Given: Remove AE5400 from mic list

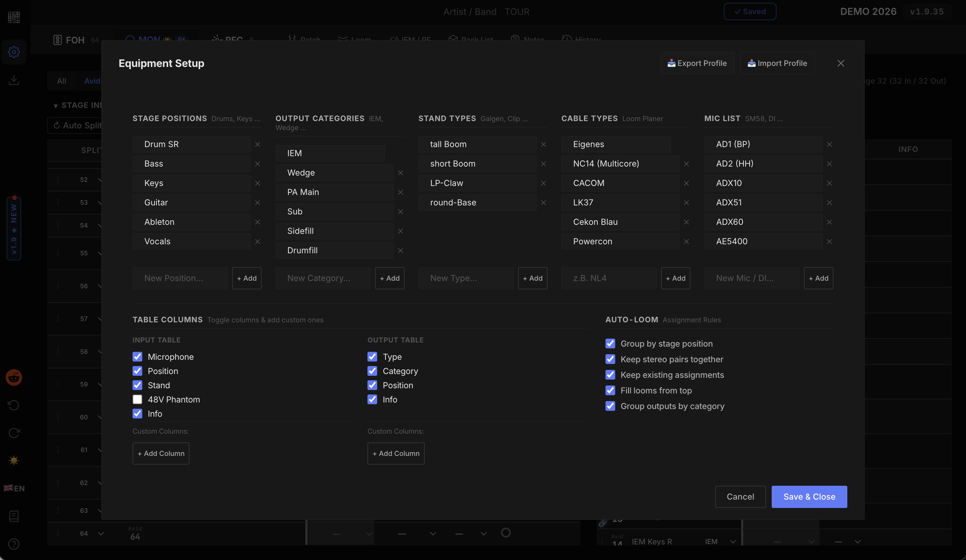Looking at the screenshot, I should point(830,241).
